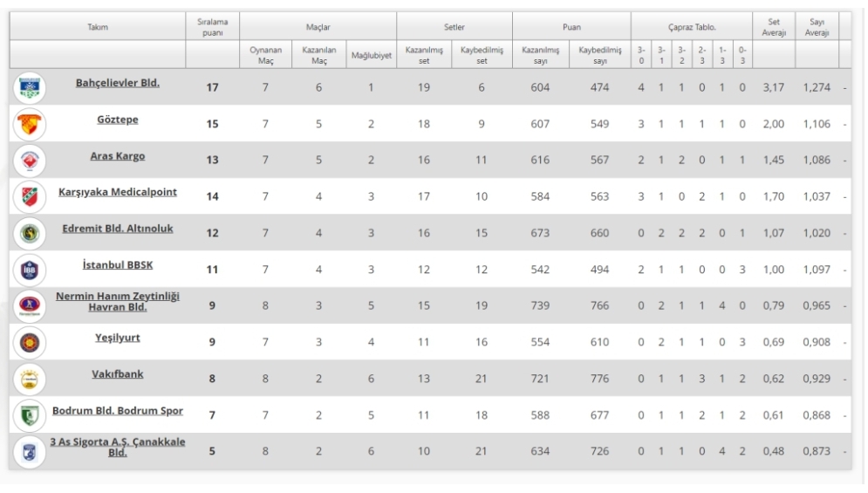This screenshot has height=493, width=868.
Task: Click Vakıfbank's lost points 776
Action: pyautogui.click(x=599, y=379)
